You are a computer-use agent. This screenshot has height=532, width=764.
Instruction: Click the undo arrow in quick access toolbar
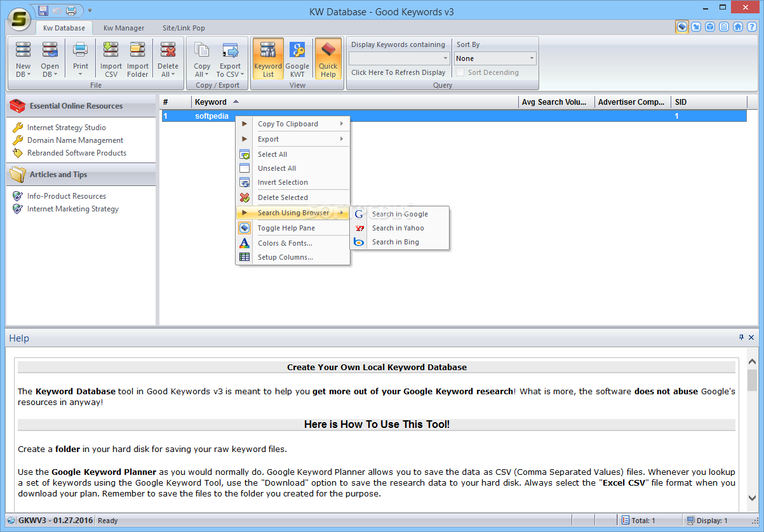(57, 10)
